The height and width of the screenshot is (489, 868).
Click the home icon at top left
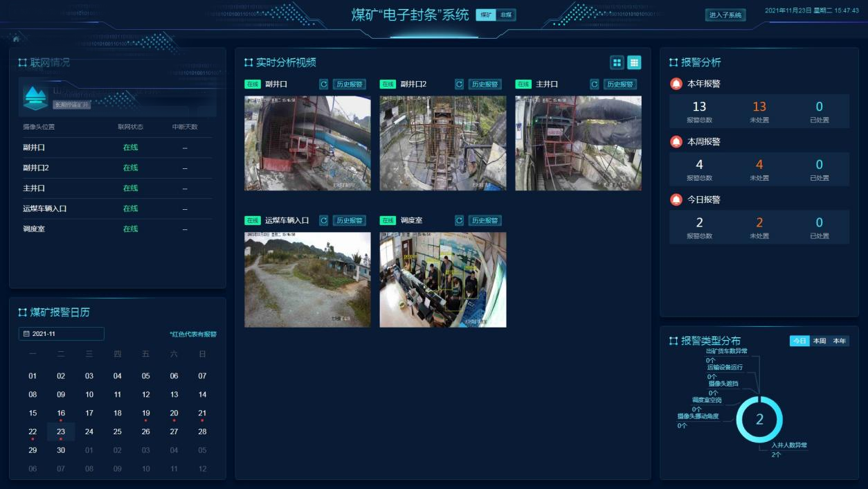click(16, 39)
